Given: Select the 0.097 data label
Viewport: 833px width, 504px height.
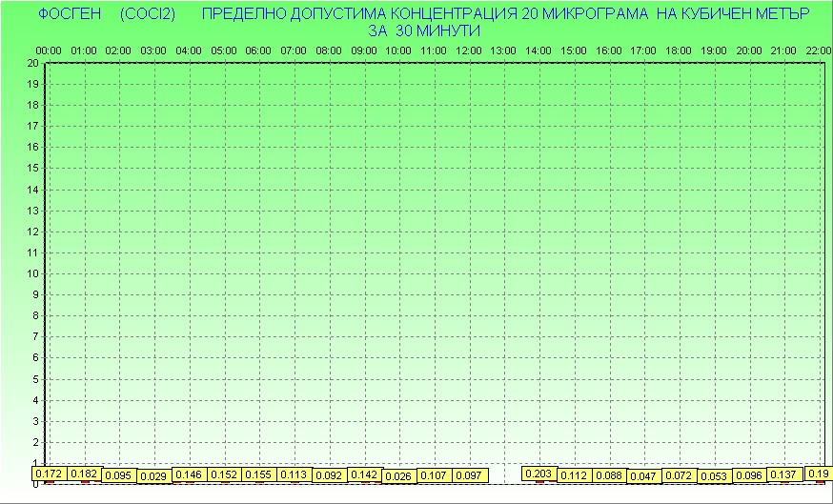Looking at the screenshot, I should coord(470,475).
